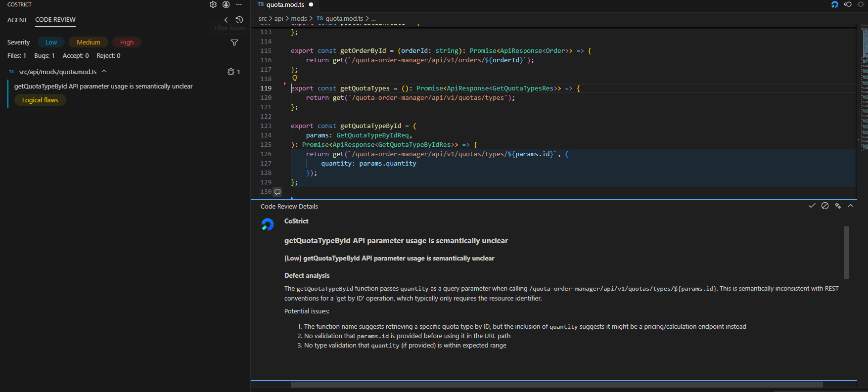Open the user account icon
Image resolution: width=868 pixels, height=392 pixels.
click(x=226, y=4)
